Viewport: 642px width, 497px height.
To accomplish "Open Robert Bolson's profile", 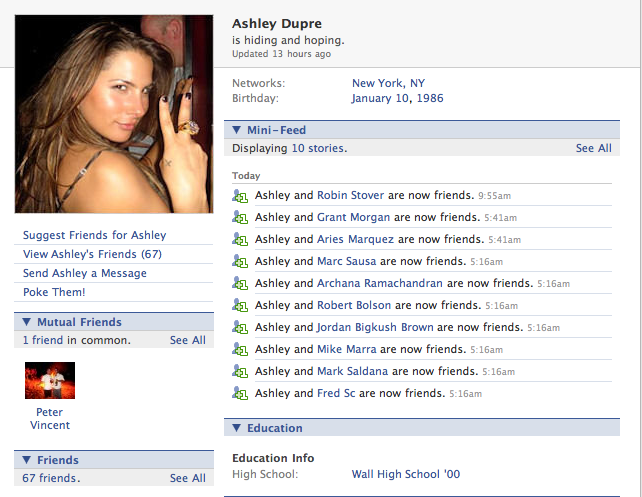I will (x=354, y=305).
